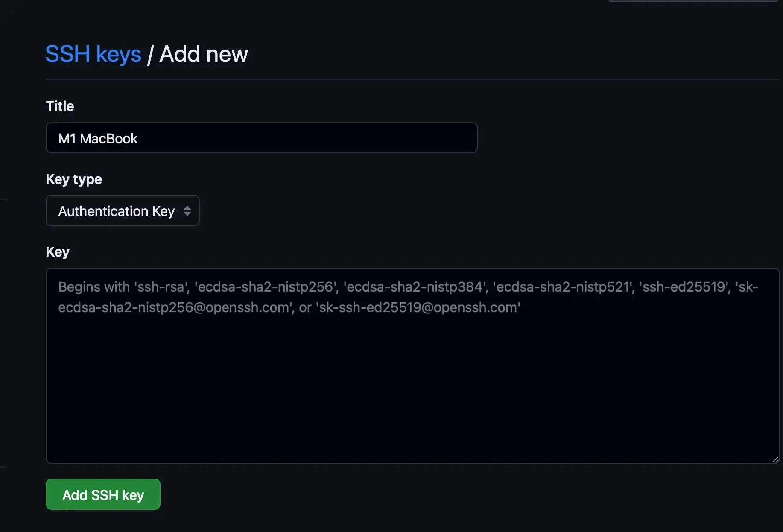783x532 pixels.
Task: Click the Key label above the textarea
Action: pyautogui.click(x=57, y=252)
